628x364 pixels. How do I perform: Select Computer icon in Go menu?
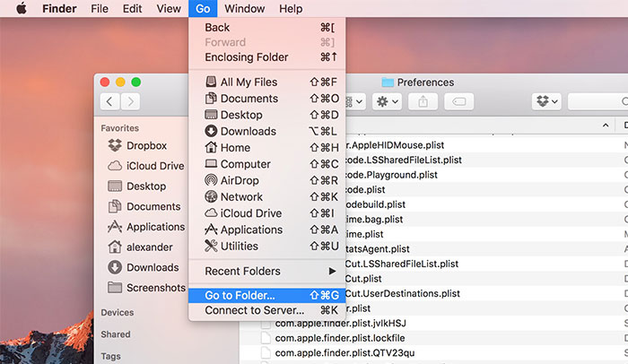coord(211,164)
